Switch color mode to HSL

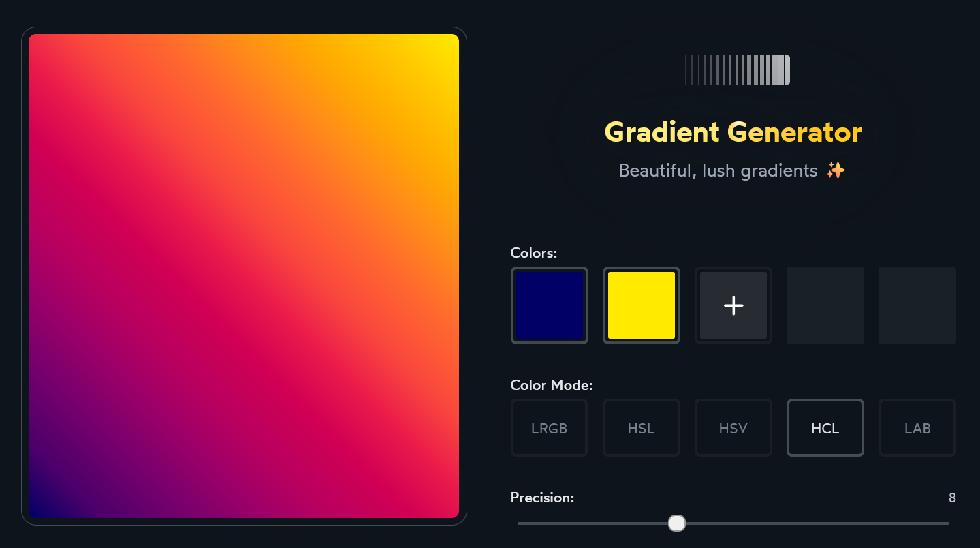641,428
